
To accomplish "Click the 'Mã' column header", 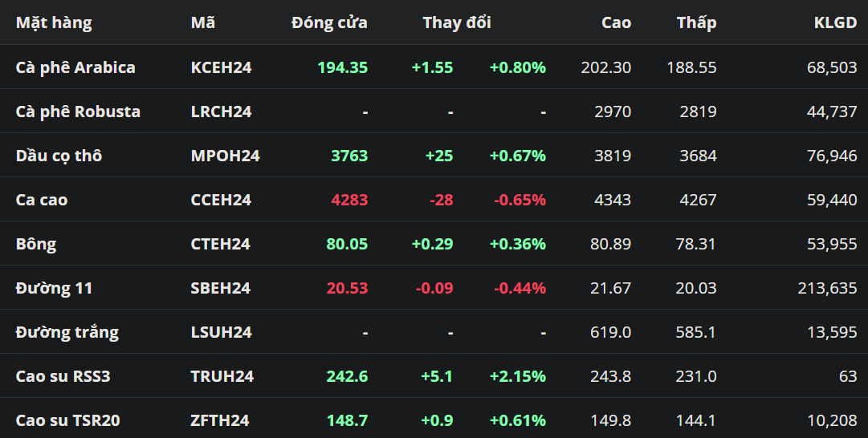I will [202, 22].
